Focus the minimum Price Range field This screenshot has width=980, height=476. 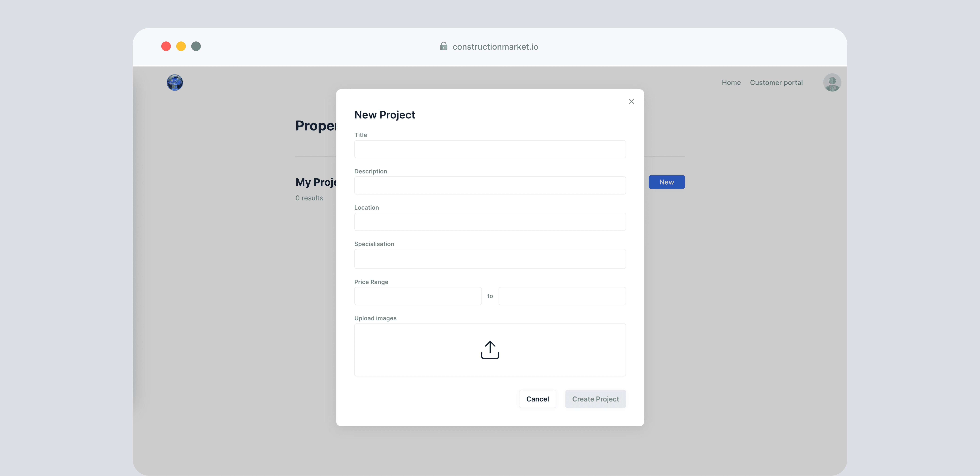click(x=418, y=296)
